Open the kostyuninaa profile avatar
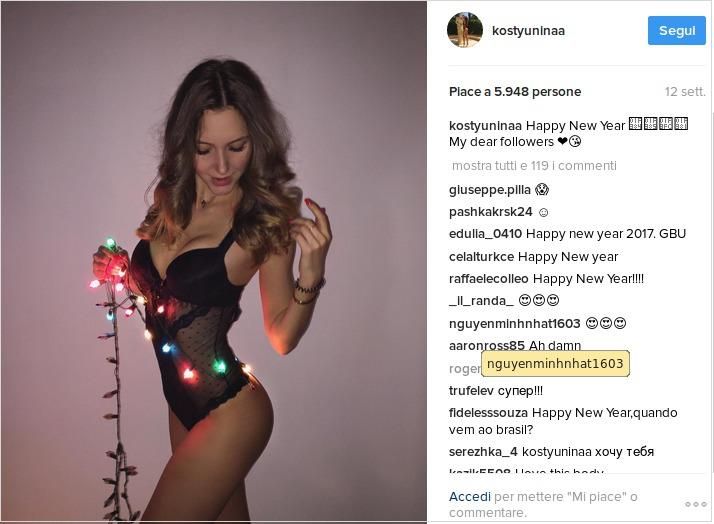This screenshot has height=524, width=714. pos(464,30)
